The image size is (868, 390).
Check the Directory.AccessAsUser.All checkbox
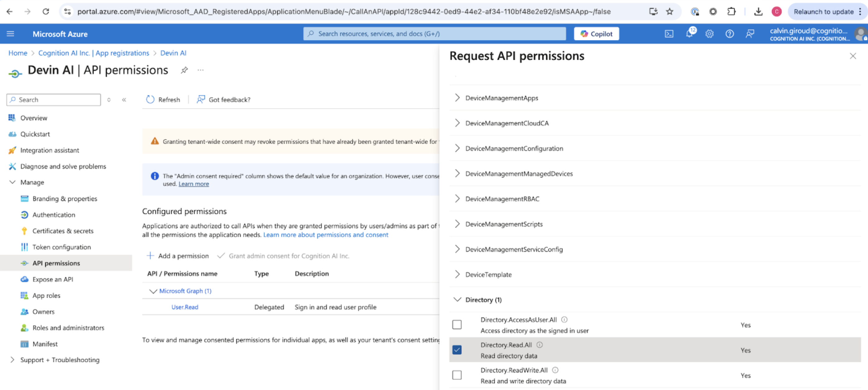[457, 324]
